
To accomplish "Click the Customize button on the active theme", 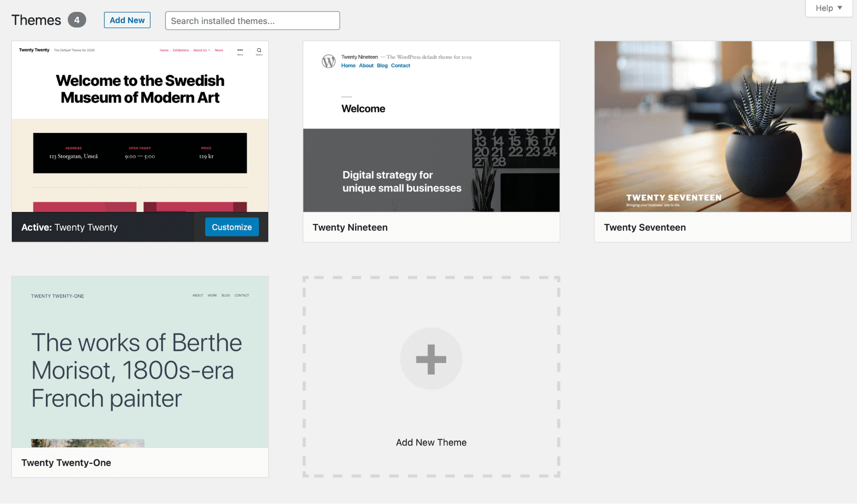I will click(x=232, y=227).
